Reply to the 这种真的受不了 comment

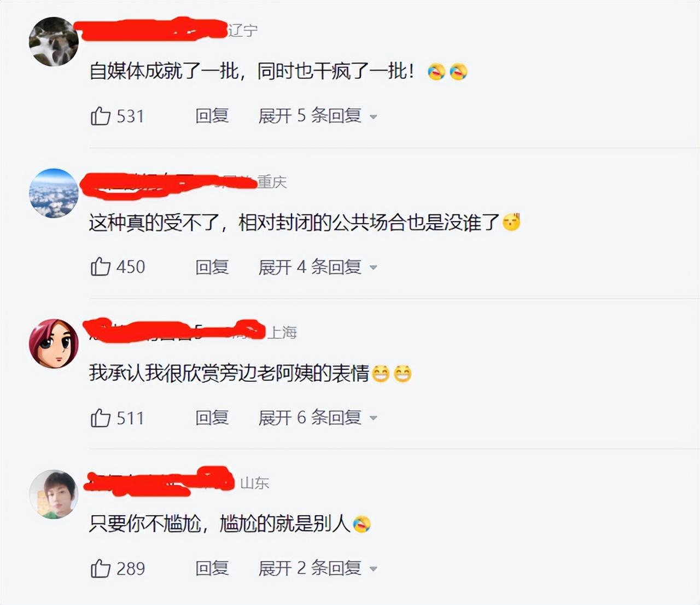pos(212,267)
